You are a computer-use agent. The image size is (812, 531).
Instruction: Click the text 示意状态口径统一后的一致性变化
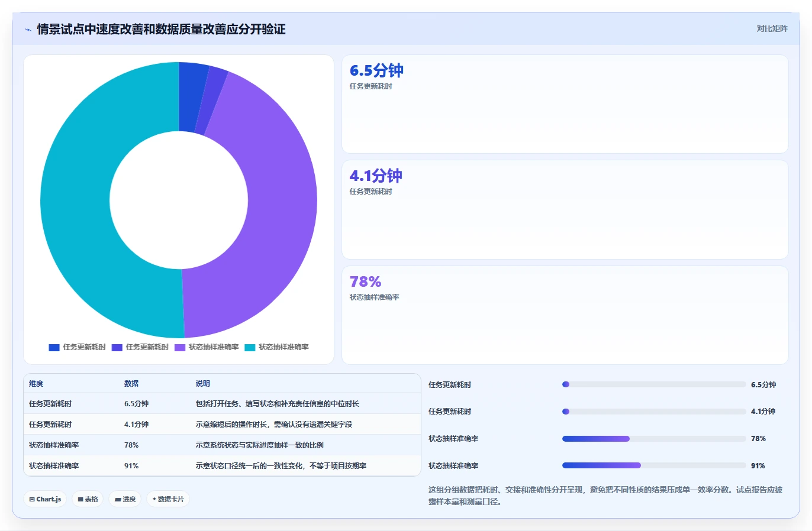tap(249, 466)
